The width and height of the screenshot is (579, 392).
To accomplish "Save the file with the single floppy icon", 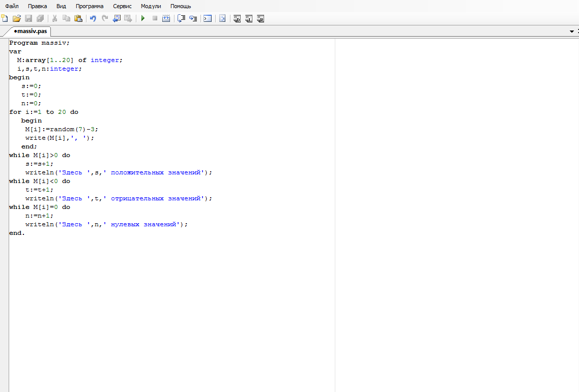I will pos(28,18).
